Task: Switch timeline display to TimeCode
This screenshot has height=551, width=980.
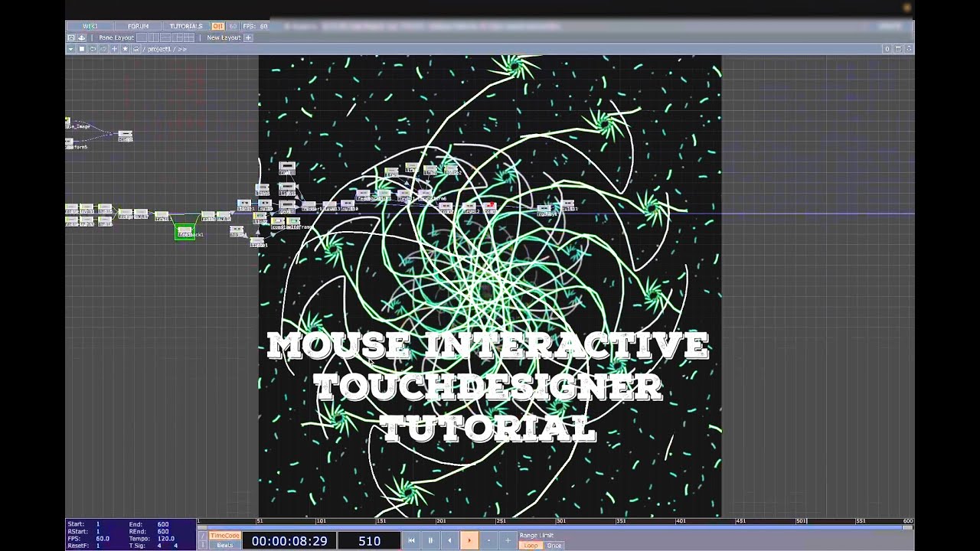Action: coord(225,536)
